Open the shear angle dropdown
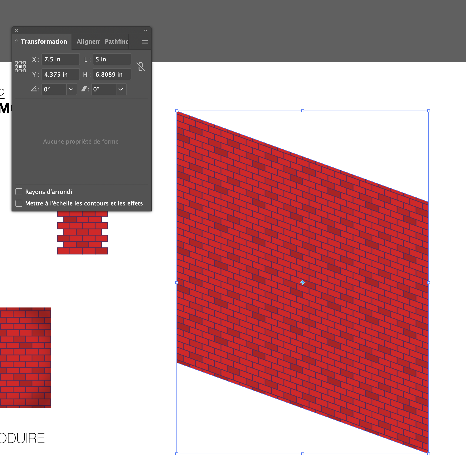Viewport: 466px width, 476px height. 121,89
